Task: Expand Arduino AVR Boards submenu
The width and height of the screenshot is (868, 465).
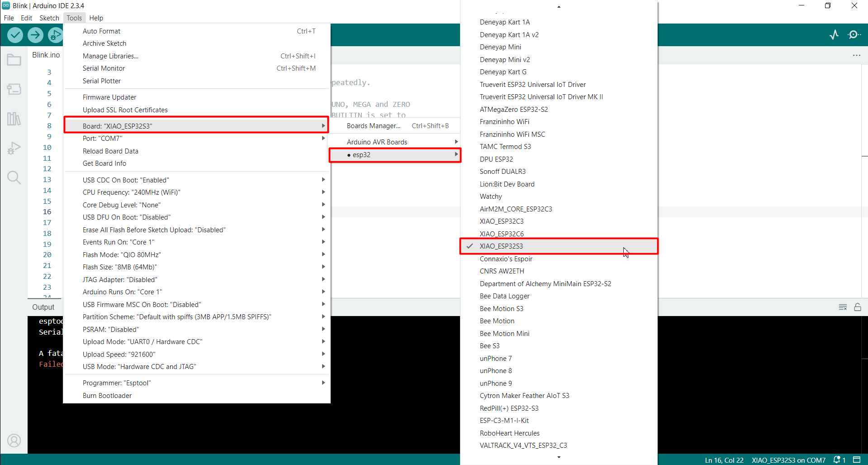Action: 395,142
